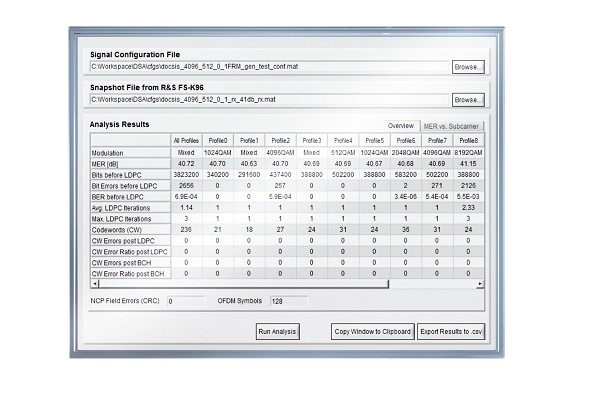Viewport: 600px width, 397px height.
Task: Click the Avg. LDPC Iterations row label
Action: pyautogui.click(x=130, y=208)
